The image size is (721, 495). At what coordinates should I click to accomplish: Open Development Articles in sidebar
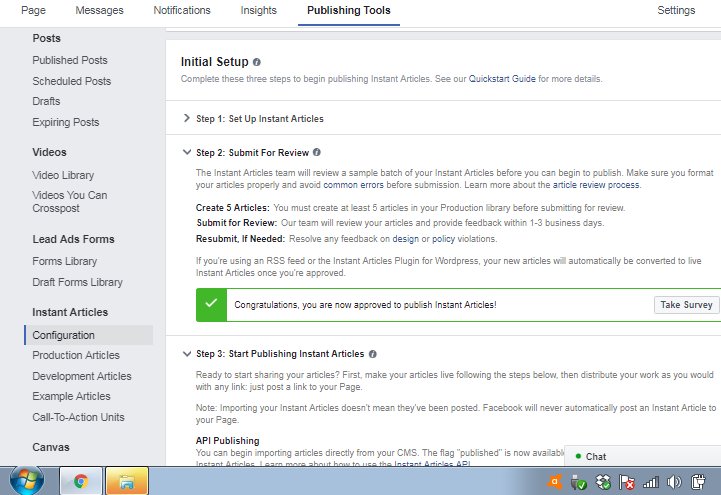click(x=81, y=376)
